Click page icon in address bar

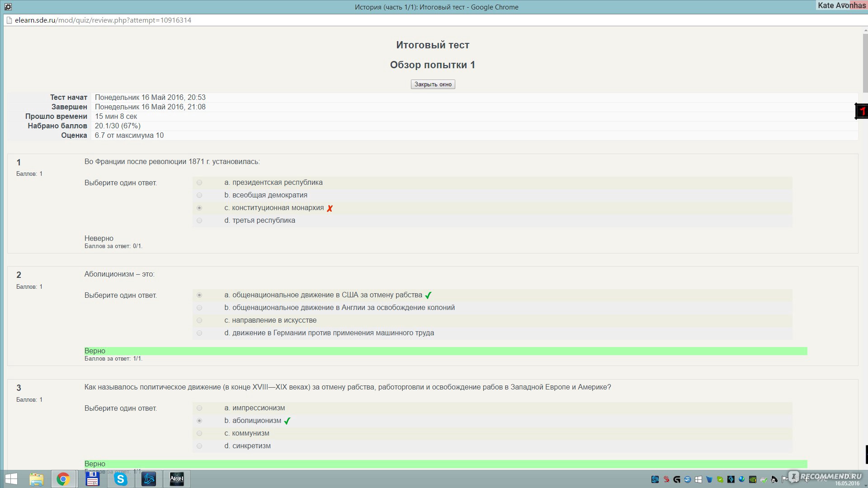pos(9,20)
